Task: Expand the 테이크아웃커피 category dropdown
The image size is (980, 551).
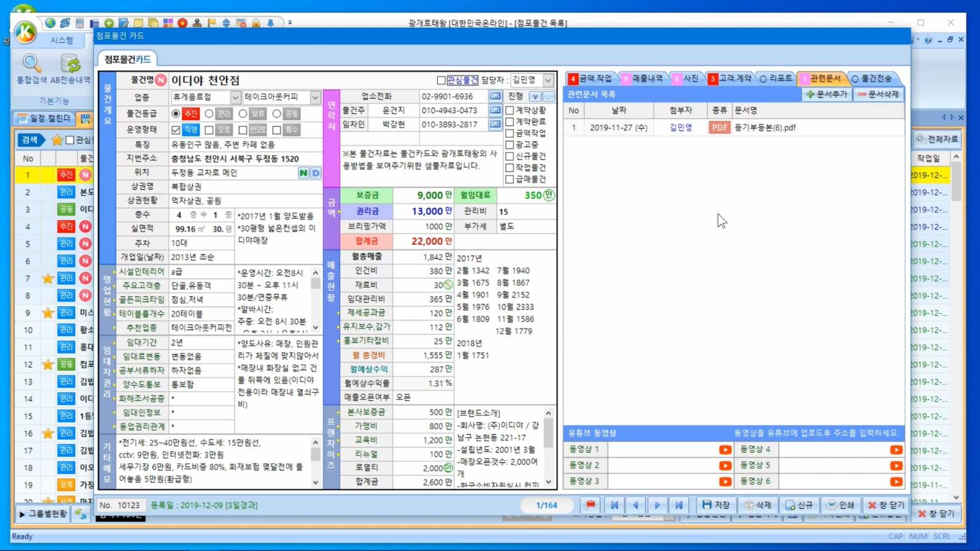Action: click(x=315, y=97)
